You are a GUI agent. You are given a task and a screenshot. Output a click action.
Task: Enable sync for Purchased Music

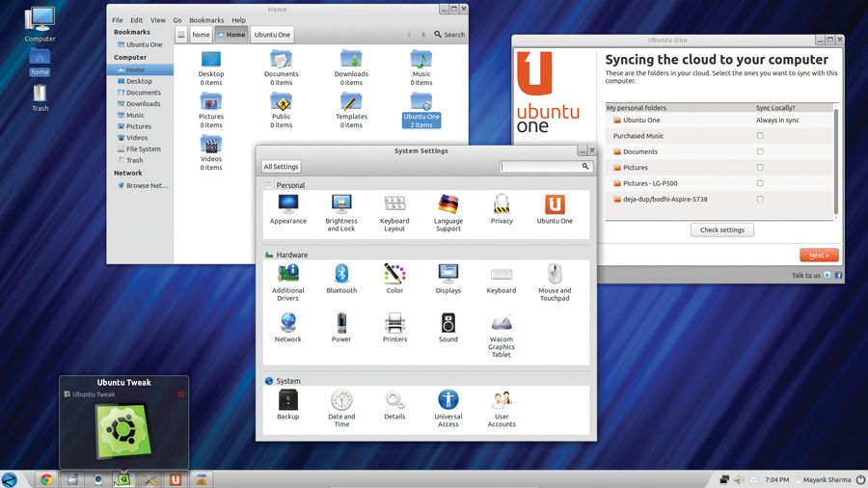tap(760, 136)
